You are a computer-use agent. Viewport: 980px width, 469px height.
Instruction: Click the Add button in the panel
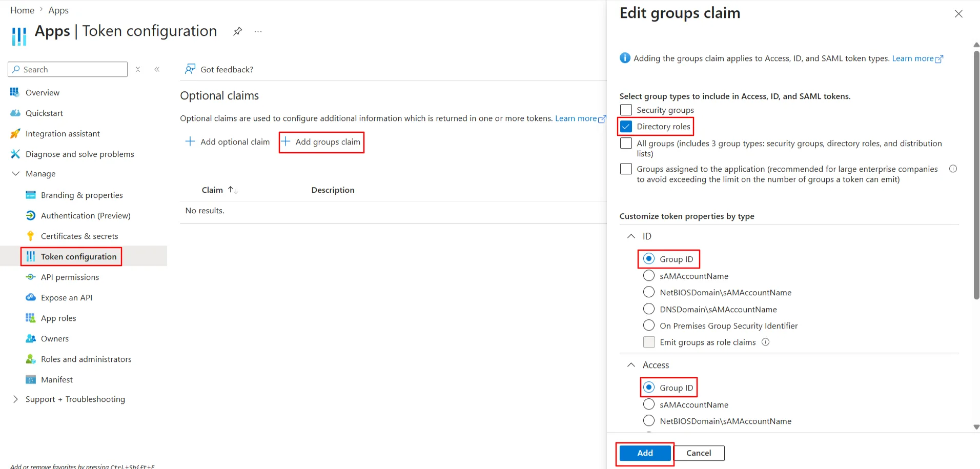pos(645,453)
